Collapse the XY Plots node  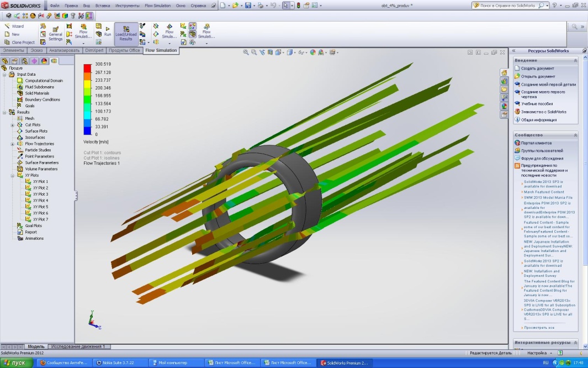[x=12, y=175]
